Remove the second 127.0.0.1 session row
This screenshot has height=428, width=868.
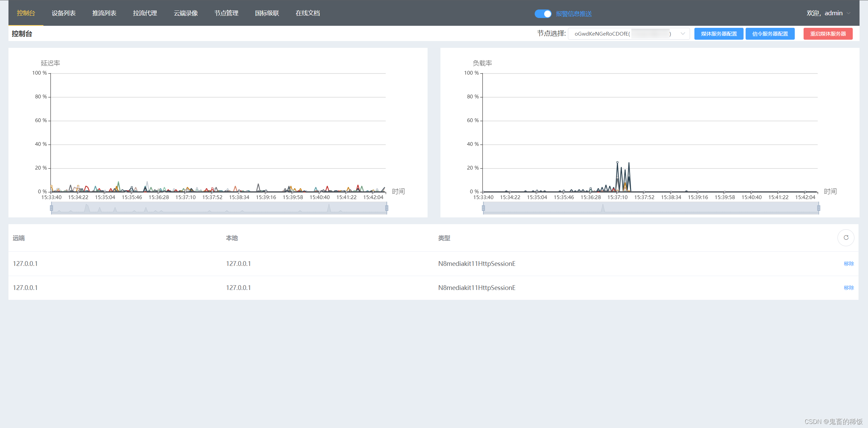(x=849, y=288)
